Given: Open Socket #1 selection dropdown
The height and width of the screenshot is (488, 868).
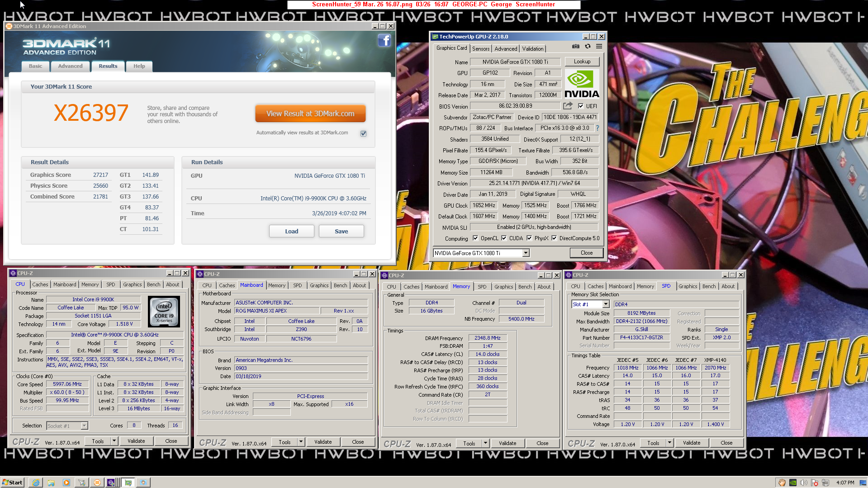Looking at the screenshot, I should coord(84,426).
